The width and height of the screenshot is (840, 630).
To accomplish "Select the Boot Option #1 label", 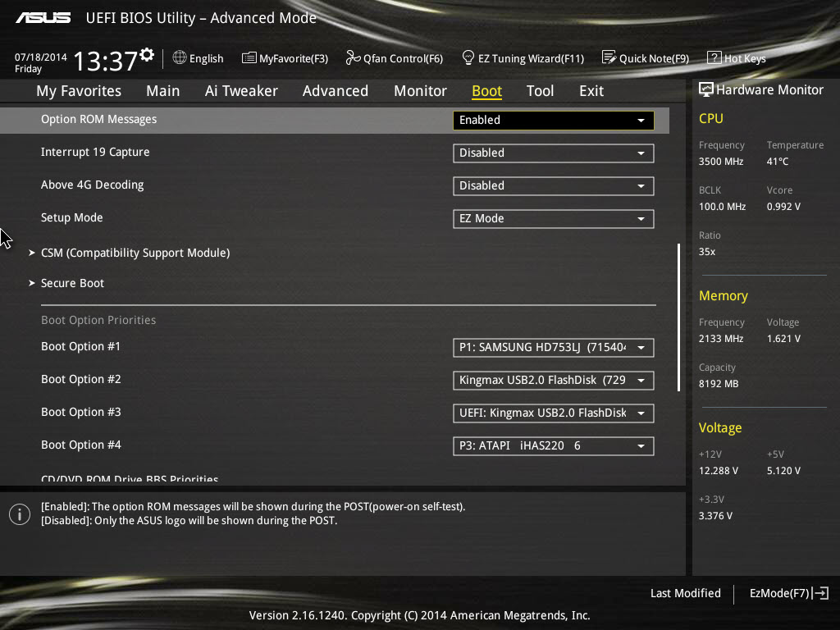I will [x=80, y=347].
